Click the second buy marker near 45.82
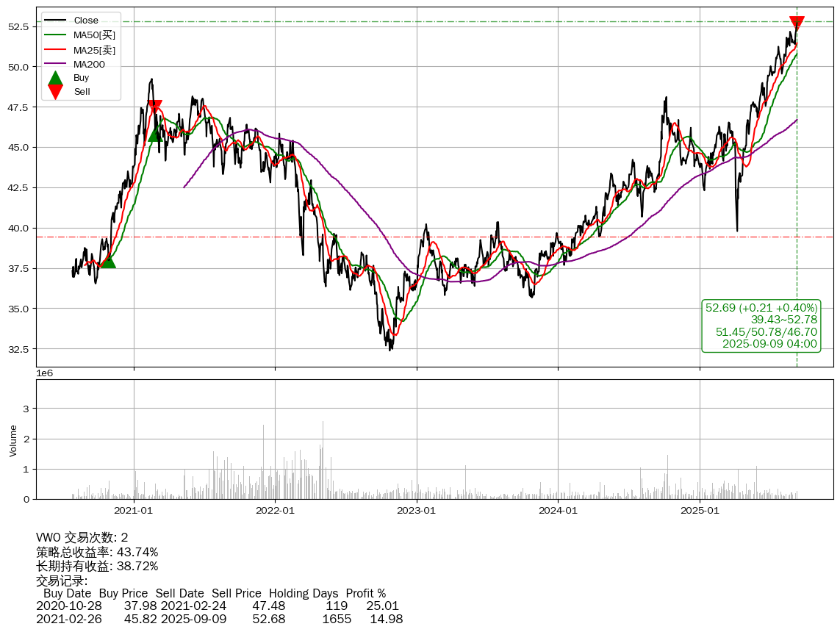This screenshot has height=632, width=840. tap(155, 133)
